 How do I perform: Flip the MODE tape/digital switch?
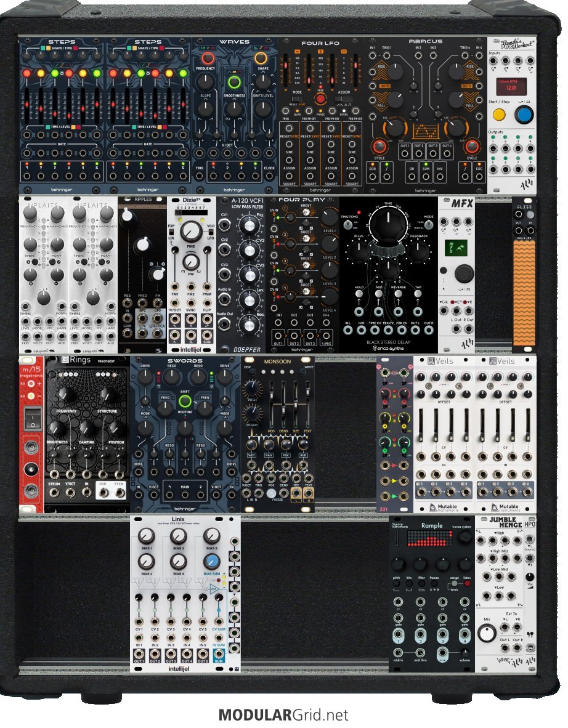[429, 225]
